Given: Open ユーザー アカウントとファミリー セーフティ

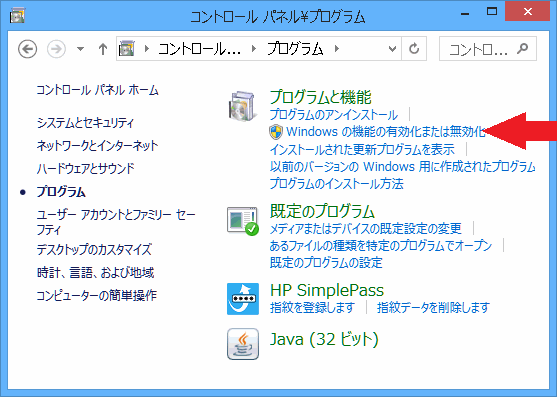Looking at the screenshot, I should pos(116,222).
